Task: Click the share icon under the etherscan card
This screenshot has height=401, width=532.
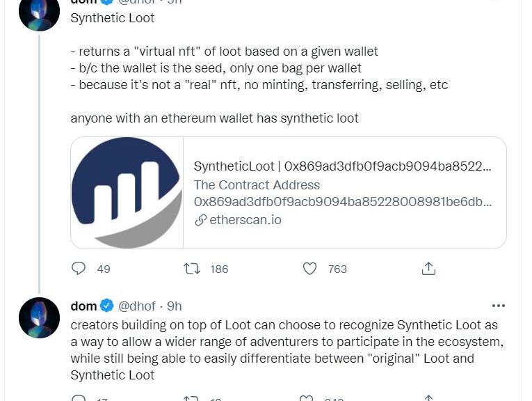Action: [429, 269]
